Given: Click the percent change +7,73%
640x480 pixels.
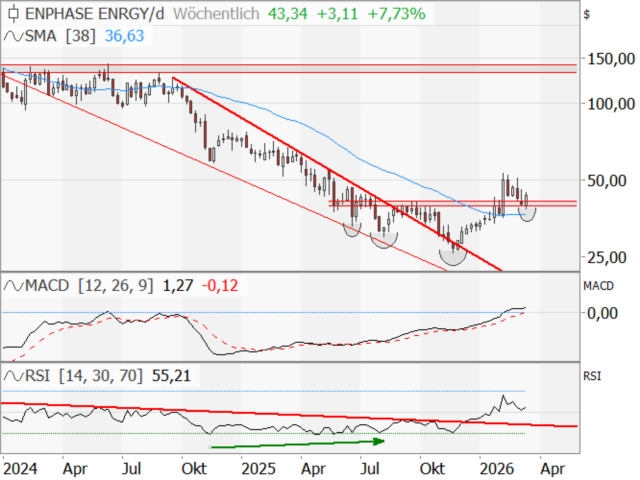Looking at the screenshot, I should (x=396, y=14).
